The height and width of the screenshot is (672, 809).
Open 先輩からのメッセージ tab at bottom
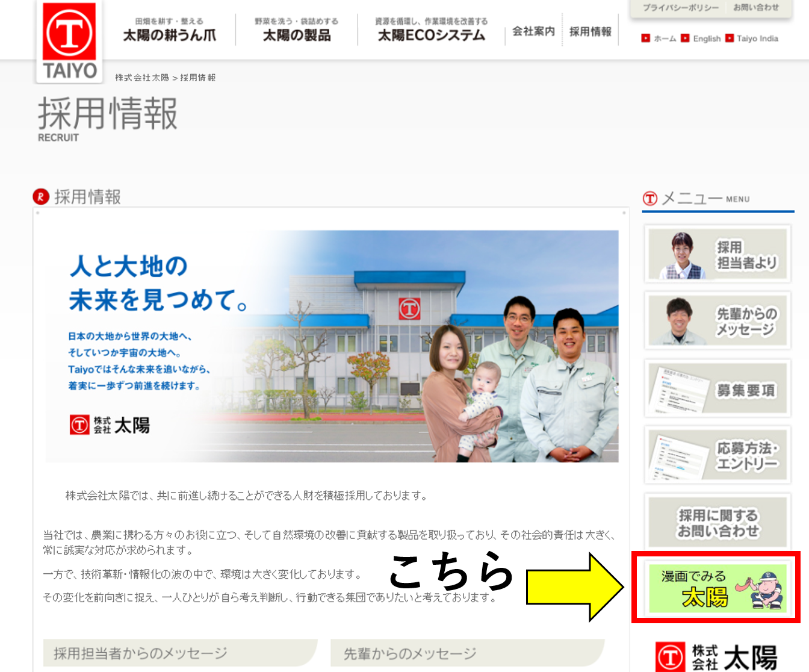467,653
